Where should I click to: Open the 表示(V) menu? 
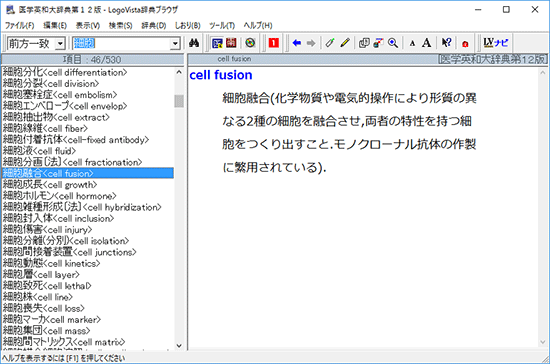[88, 26]
